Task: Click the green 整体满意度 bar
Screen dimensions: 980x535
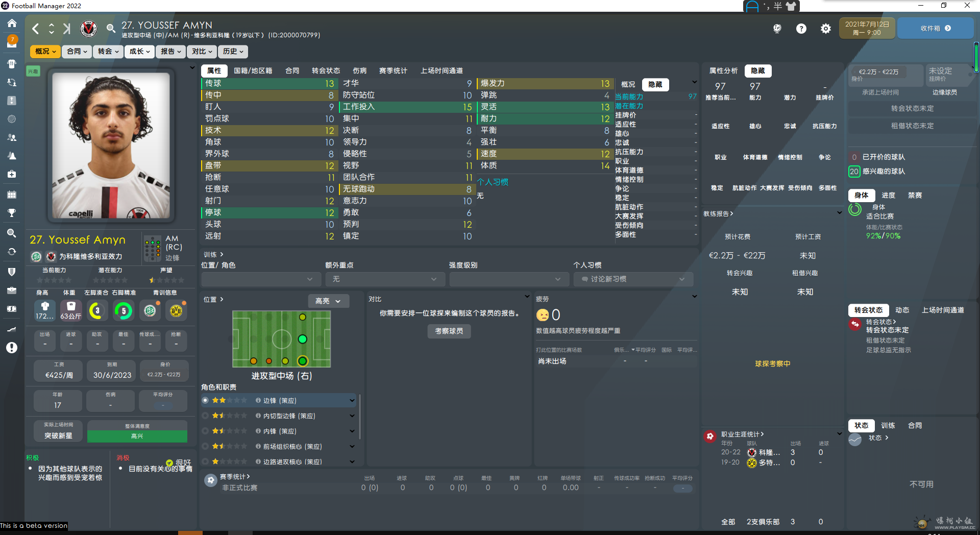Action: click(x=137, y=436)
